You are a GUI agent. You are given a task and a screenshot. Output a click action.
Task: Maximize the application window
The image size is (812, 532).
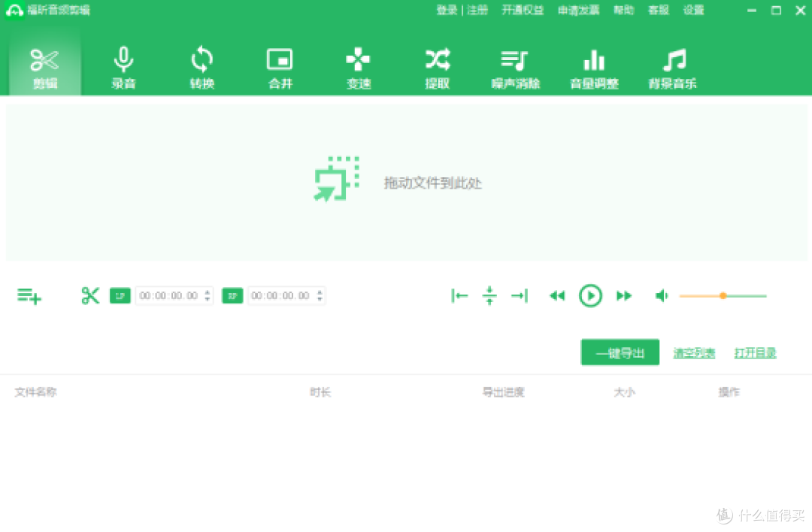(x=776, y=10)
